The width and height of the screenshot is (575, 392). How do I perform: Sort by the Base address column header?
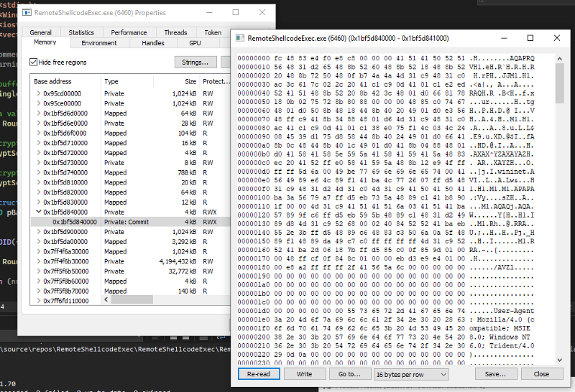tap(65, 81)
